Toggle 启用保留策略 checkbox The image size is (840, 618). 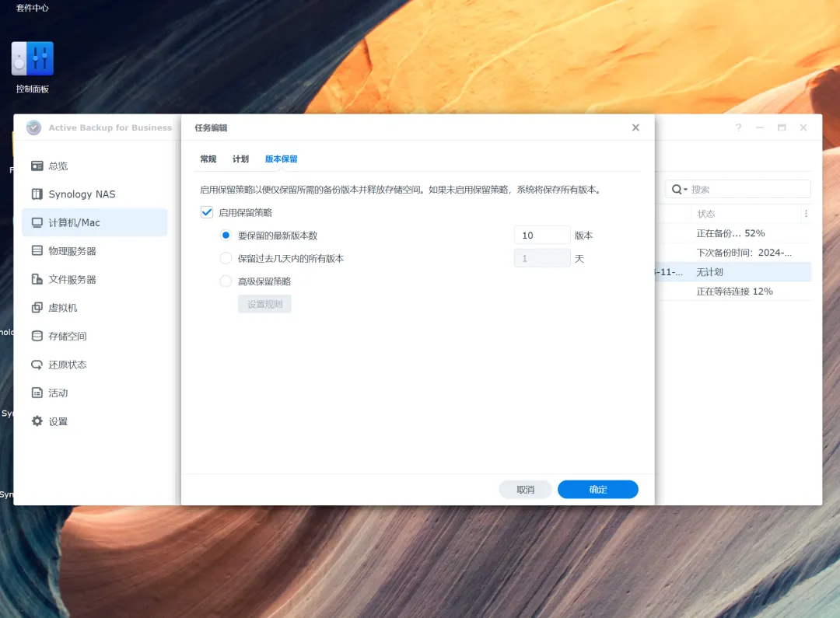207,212
